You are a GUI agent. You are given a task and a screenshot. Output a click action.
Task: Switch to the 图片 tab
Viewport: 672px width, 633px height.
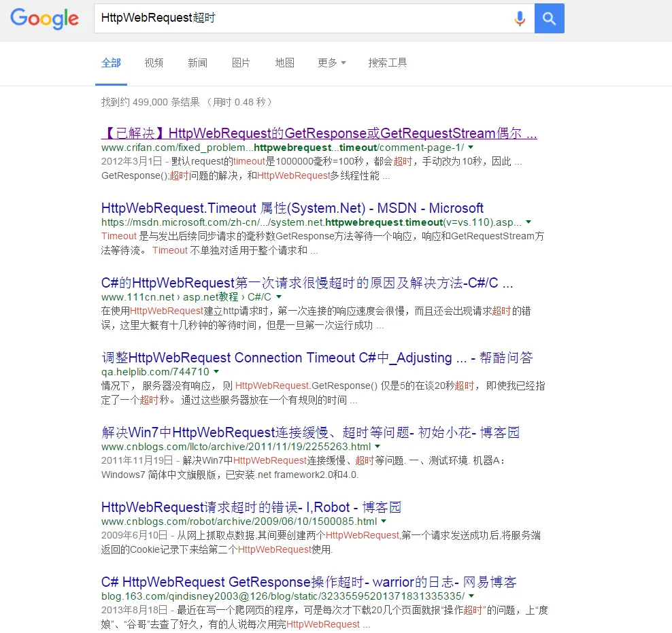(x=241, y=63)
